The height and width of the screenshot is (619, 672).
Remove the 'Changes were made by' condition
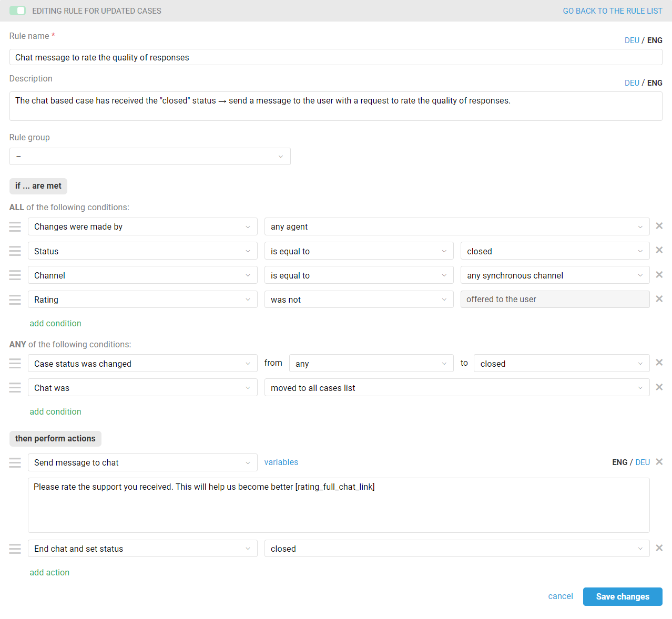[x=659, y=226]
